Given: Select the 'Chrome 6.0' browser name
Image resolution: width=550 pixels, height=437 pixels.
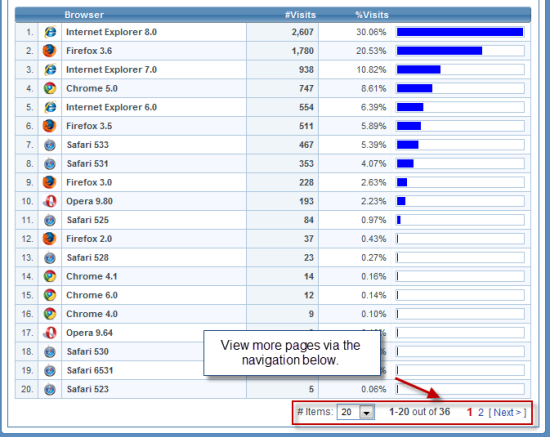Looking at the screenshot, I should [x=92, y=295].
